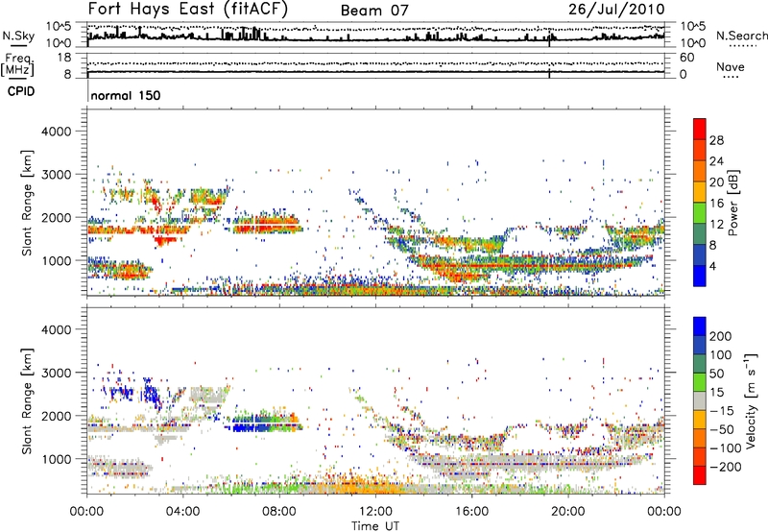
Task: Click the 'Power [dB]' colorbar title
Action: 732,203
